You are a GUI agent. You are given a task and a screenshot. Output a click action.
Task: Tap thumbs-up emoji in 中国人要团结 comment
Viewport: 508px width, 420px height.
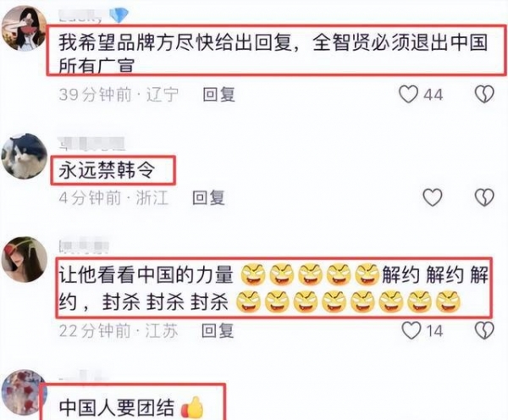192,407
